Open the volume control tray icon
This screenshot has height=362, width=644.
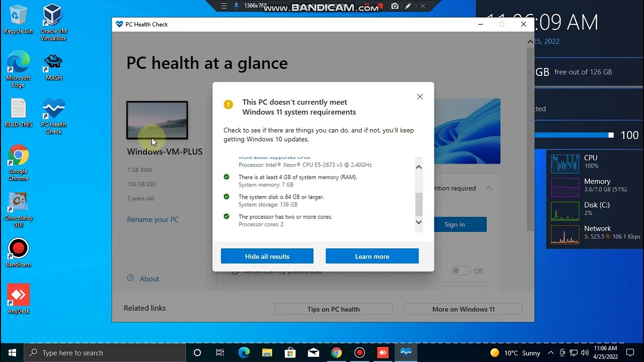pyautogui.click(x=585, y=352)
